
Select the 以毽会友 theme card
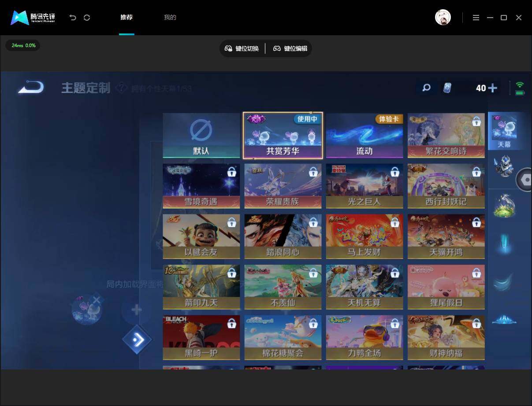point(201,236)
